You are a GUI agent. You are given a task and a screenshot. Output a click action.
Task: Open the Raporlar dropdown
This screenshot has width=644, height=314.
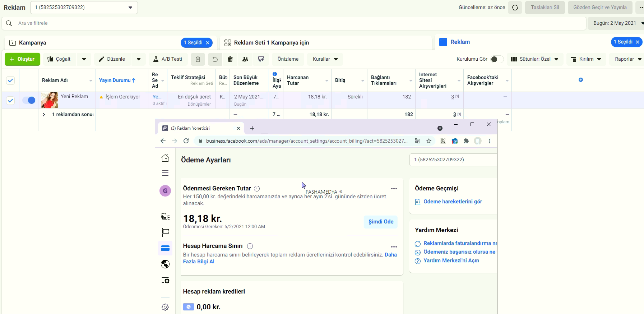click(x=628, y=59)
